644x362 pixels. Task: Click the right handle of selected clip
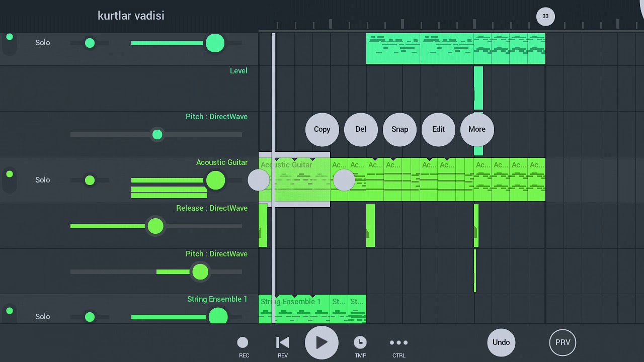click(344, 180)
